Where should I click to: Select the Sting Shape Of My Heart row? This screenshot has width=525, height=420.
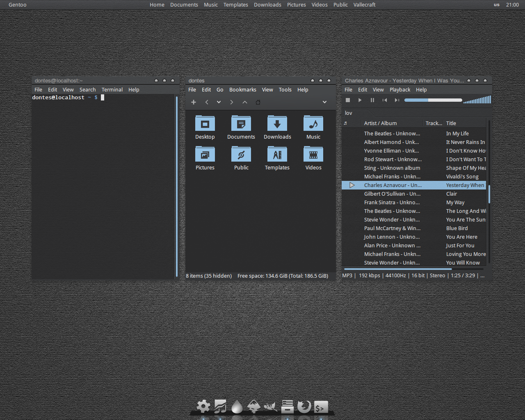point(414,168)
